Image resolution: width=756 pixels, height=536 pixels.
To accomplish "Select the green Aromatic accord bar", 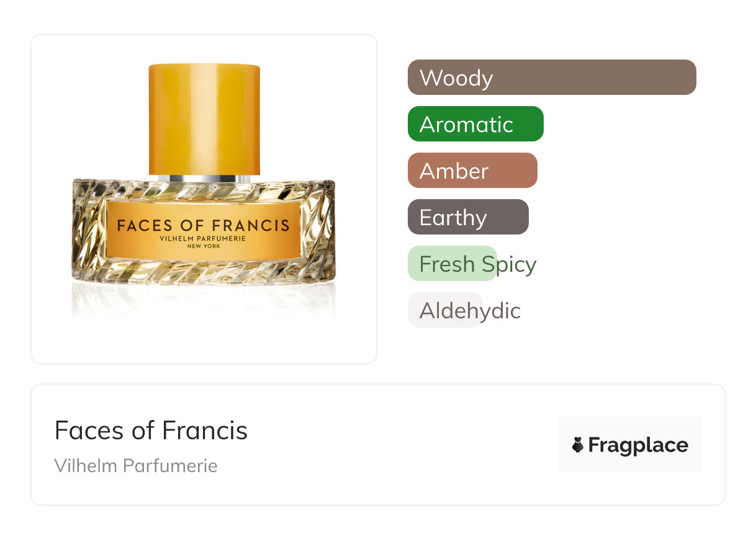I will pyautogui.click(x=475, y=124).
